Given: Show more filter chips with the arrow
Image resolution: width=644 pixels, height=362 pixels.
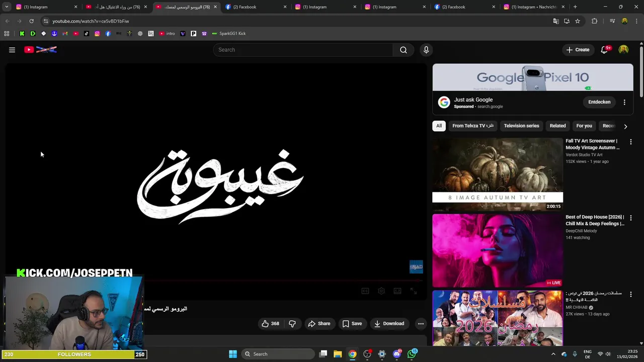Looking at the screenshot, I should 625,126.
